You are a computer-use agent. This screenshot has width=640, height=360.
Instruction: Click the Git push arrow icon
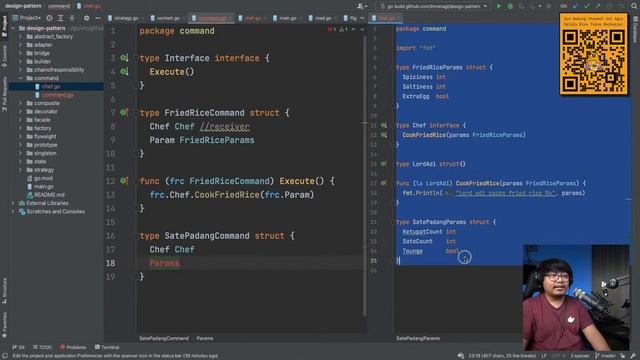click(x=598, y=6)
